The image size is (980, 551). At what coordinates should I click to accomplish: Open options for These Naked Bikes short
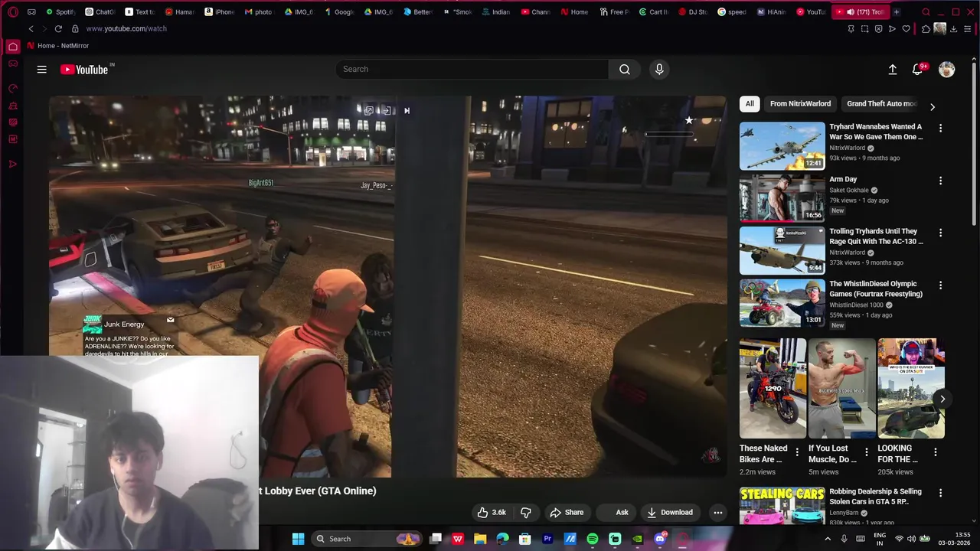click(797, 452)
